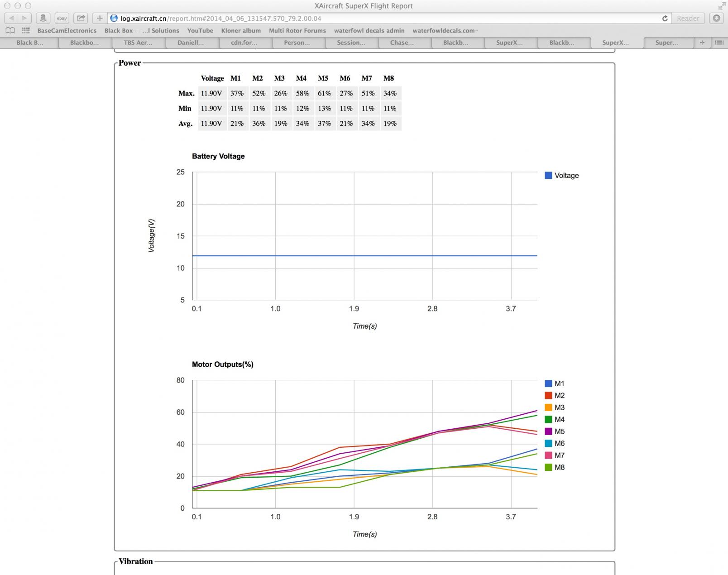Viewport: 728px width, 575px height.
Task: Open the BaseCamElectronics bookmark
Action: pos(67,30)
